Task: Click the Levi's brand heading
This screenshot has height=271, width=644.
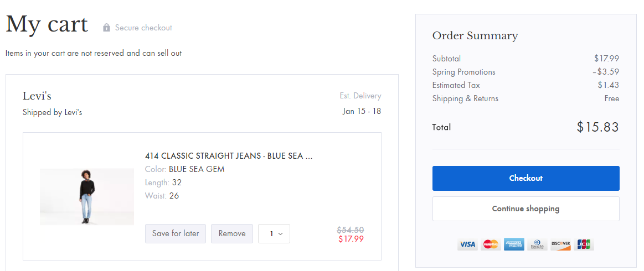Action: tap(37, 96)
